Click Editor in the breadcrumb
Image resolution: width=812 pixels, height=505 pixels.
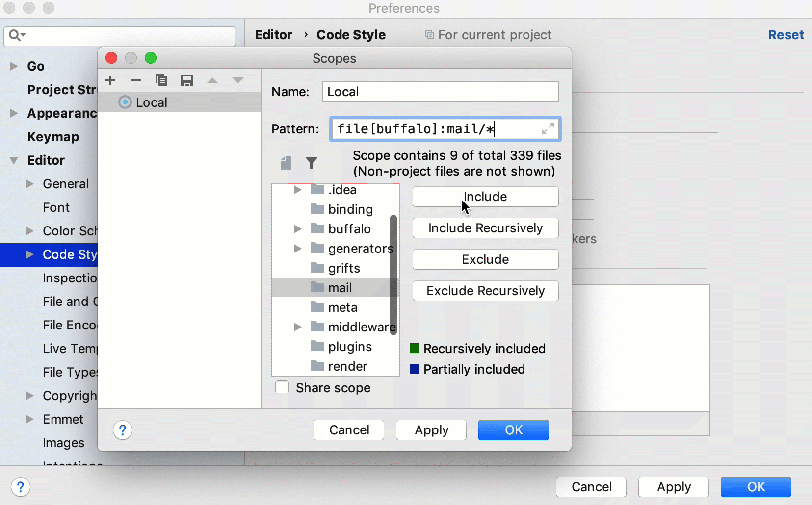pyautogui.click(x=273, y=35)
